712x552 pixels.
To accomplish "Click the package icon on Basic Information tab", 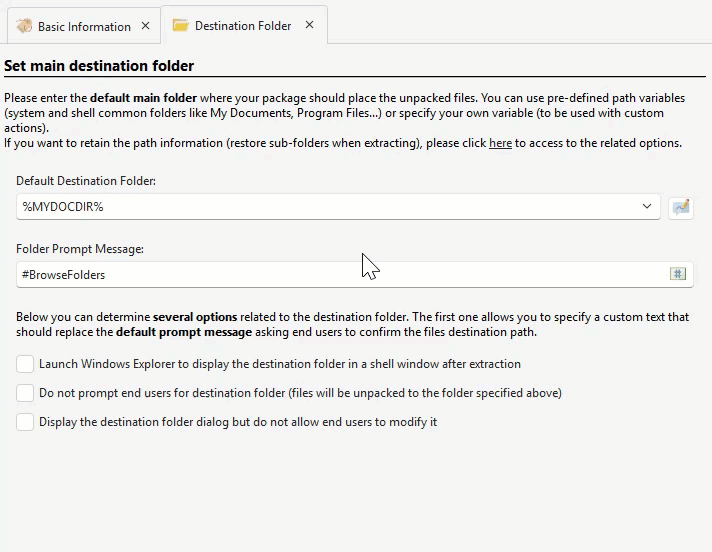I will pyautogui.click(x=24, y=26).
